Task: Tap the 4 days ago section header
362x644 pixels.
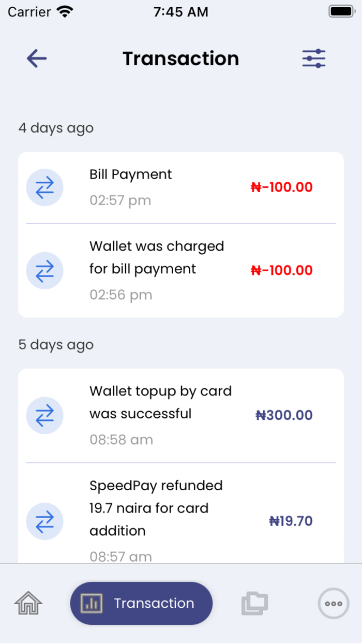Action: click(x=56, y=128)
